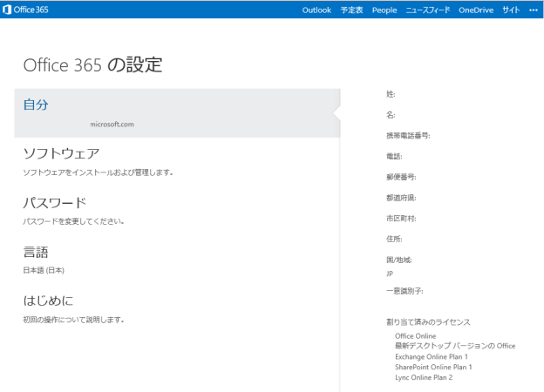
Task: Open the ニュースフィード newsfeed
Action: click(x=428, y=10)
